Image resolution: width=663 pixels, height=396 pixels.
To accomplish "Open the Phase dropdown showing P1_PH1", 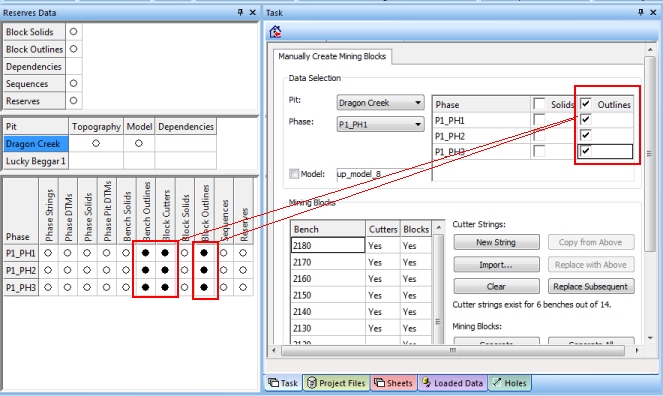I will coord(381,124).
